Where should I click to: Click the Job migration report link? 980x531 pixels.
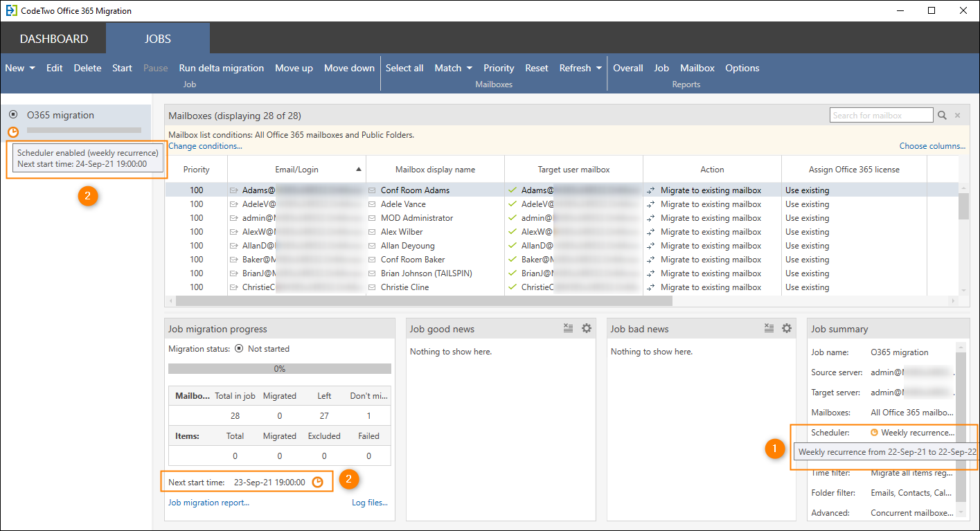coord(208,502)
